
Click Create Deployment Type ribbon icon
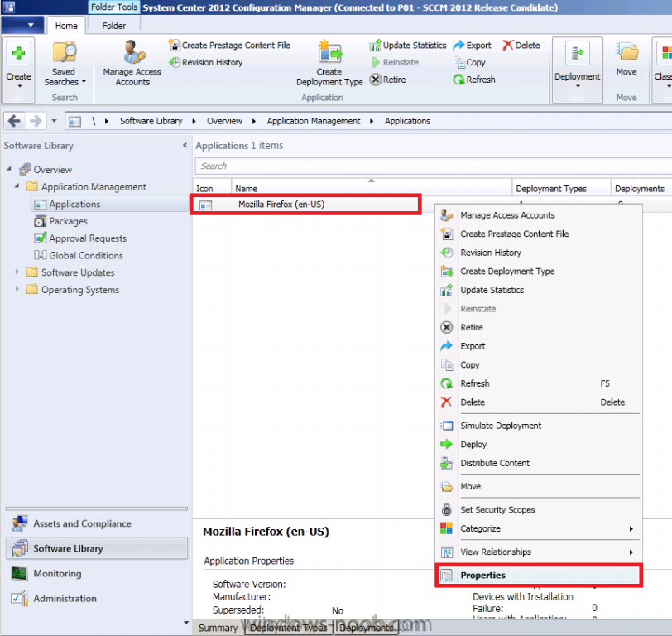coord(329,64)
